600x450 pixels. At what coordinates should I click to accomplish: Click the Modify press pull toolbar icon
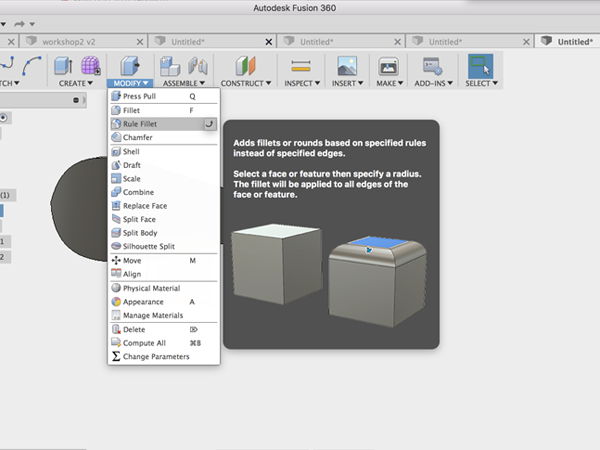(130, 66)
